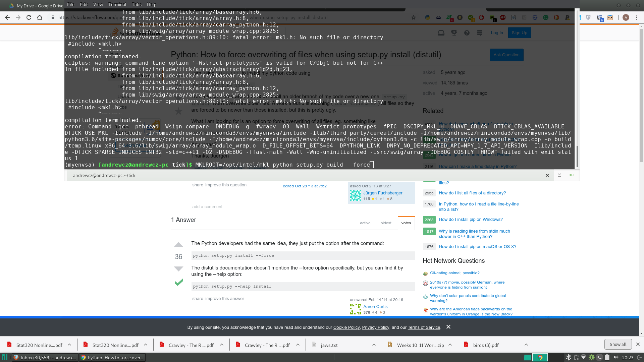This screenshot has height=362, width=644.
Task: Follow the 'How do I install pip on Windows?' link
Action: 471,220
